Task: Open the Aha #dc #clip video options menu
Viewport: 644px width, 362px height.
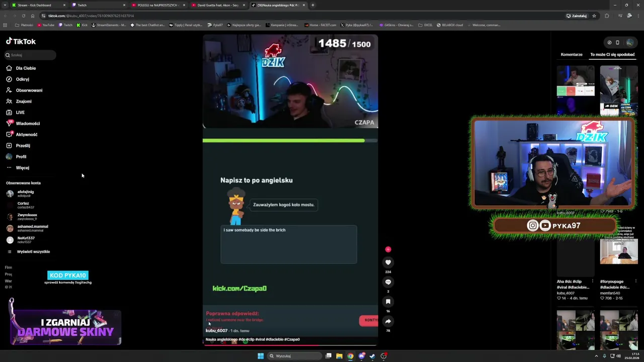Action: (x=593, y=282)
